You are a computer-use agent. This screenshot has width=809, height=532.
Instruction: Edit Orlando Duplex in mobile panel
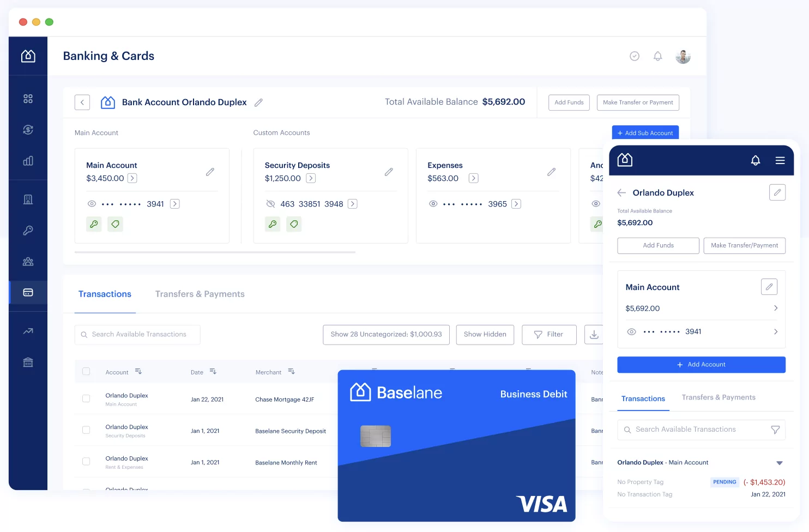click(x=777, y=192)
